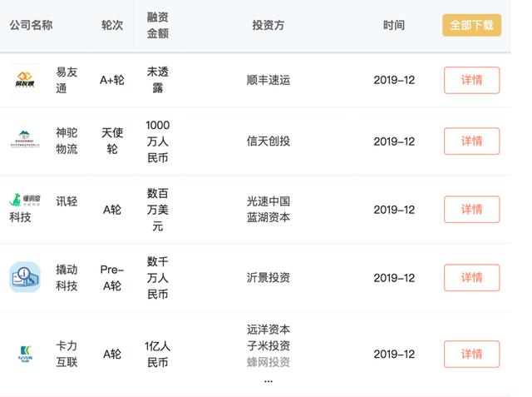Screen dimensions: 532x397
Task: Open 详情 for 神驼物流 row
Action: click(x=471, y=141)
